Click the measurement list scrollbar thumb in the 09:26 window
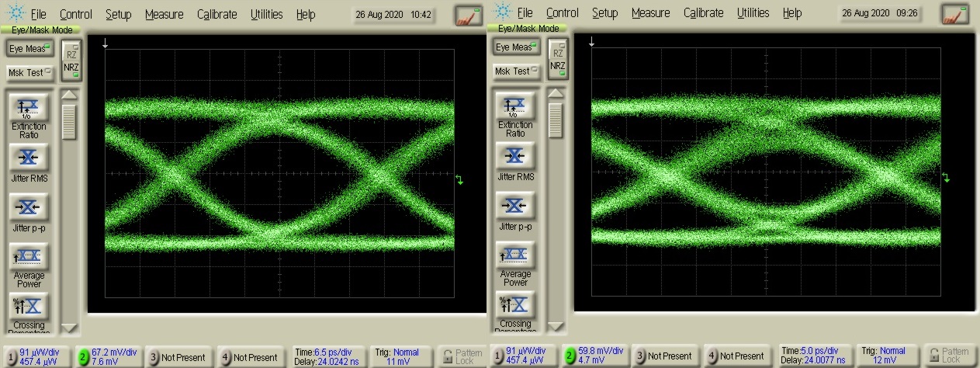Screen dimensions: 980x368 pos(556,120)
